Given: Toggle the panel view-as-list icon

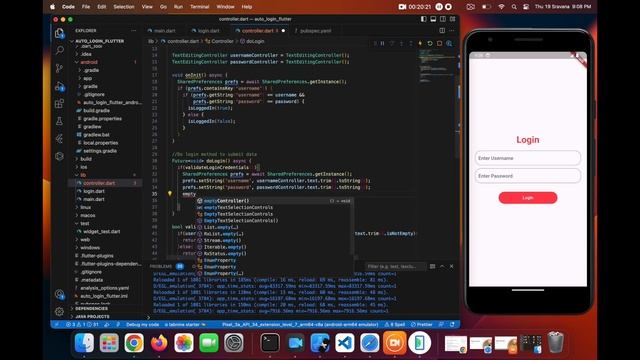Looking at the screenshot, I should pyautogui.click(x=432, y=266).
